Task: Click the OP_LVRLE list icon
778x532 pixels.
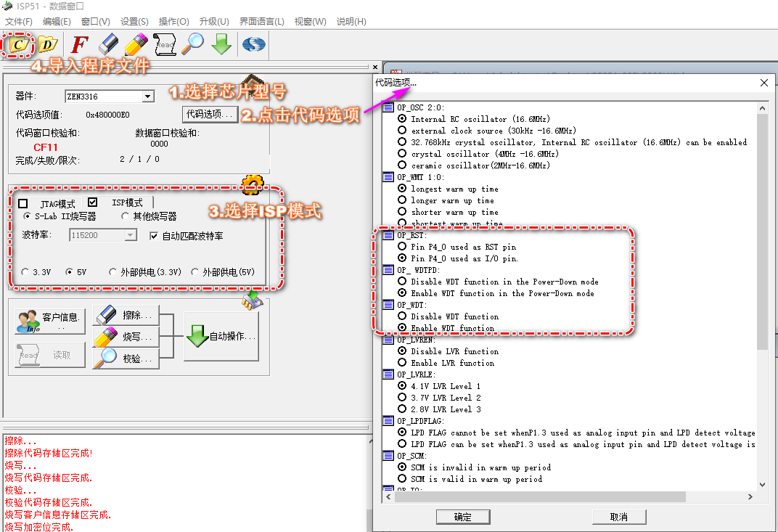Action: 388,375
